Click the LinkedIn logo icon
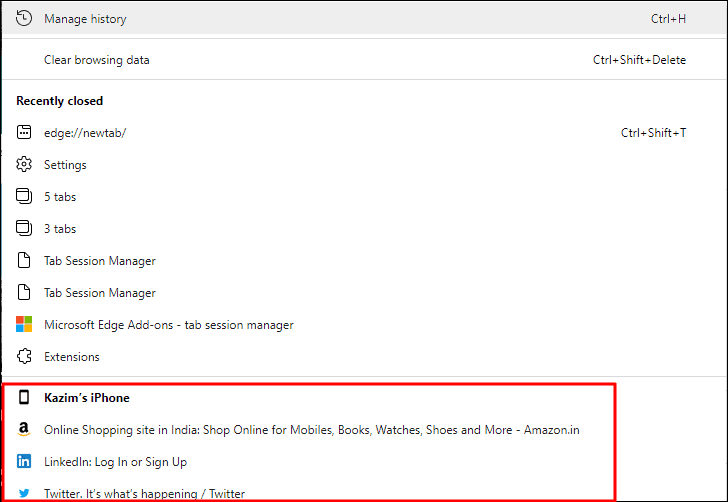 click(x=24, y=461)
